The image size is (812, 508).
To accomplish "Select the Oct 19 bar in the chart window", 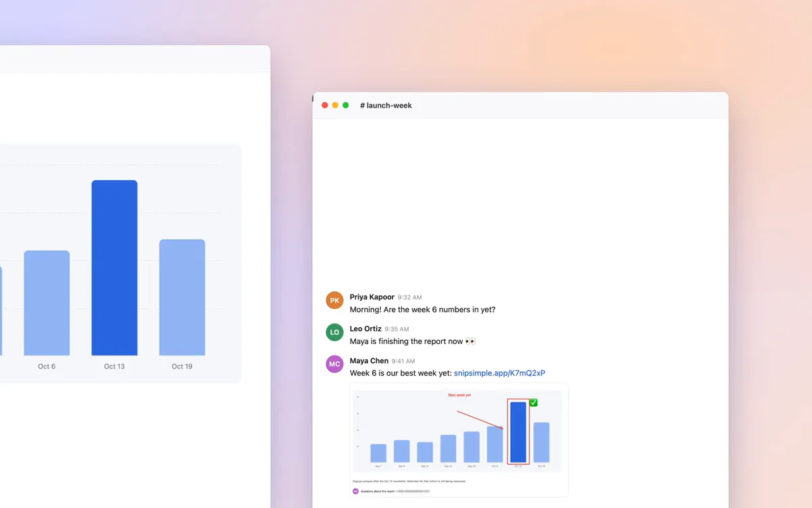I will pyautogui.click(x=182, y=297).
